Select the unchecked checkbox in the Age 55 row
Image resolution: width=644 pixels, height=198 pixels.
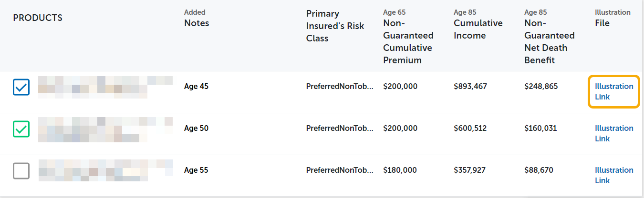(21, 171)
